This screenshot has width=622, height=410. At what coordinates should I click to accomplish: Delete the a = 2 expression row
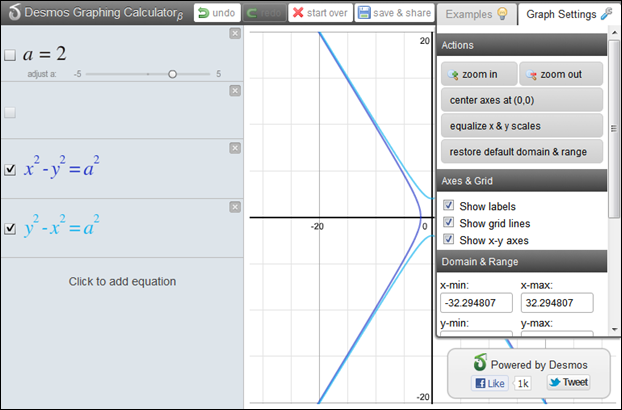[235, 33]
